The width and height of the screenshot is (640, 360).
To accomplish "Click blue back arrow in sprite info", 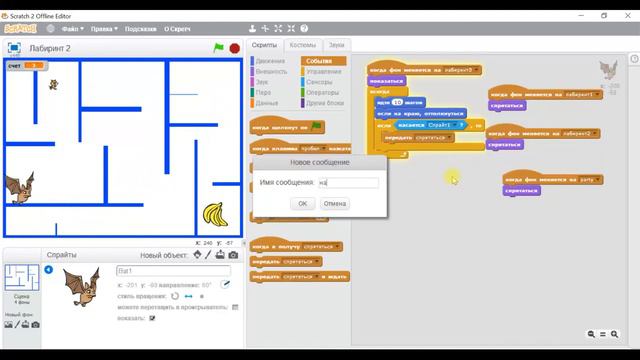I will click(49, 269).
